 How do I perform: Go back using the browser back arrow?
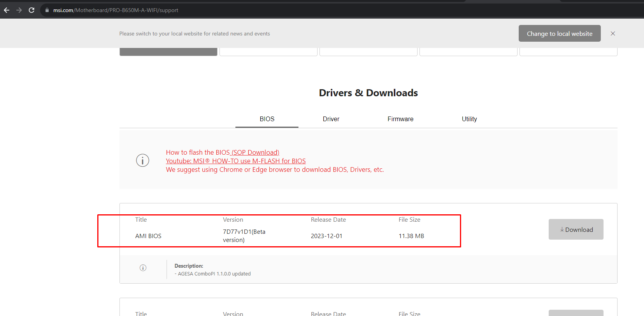(7, 10)
